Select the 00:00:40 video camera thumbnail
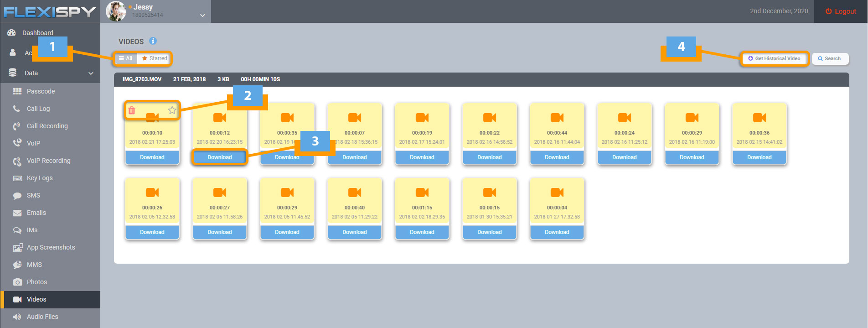Screen dimensions: 868x328 pyautogui.click(x=355, y=193)
